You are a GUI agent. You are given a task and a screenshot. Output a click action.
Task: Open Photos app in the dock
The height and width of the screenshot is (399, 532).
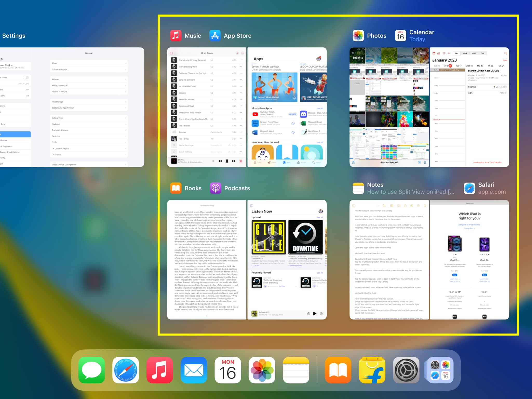tap(262, 370)
